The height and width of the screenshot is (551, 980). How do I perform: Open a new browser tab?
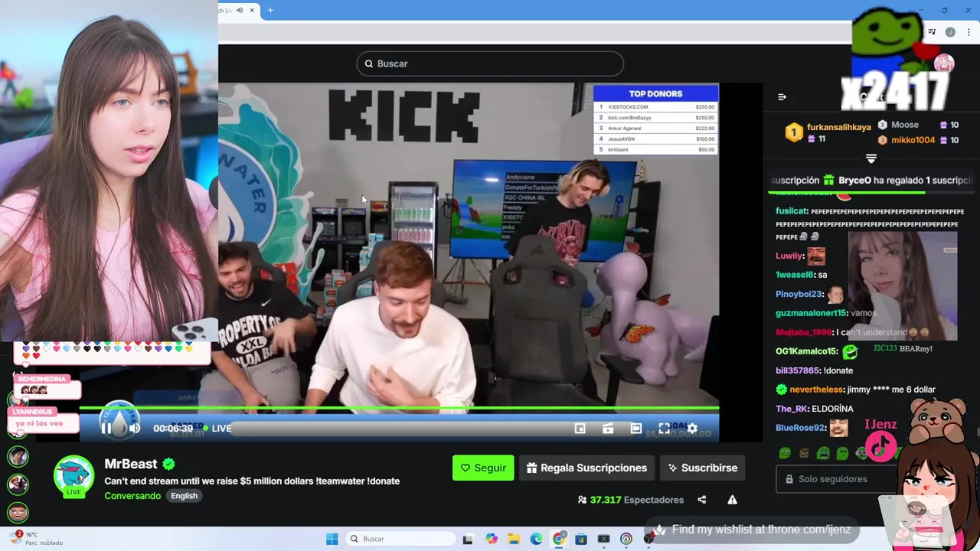[270, 10]
